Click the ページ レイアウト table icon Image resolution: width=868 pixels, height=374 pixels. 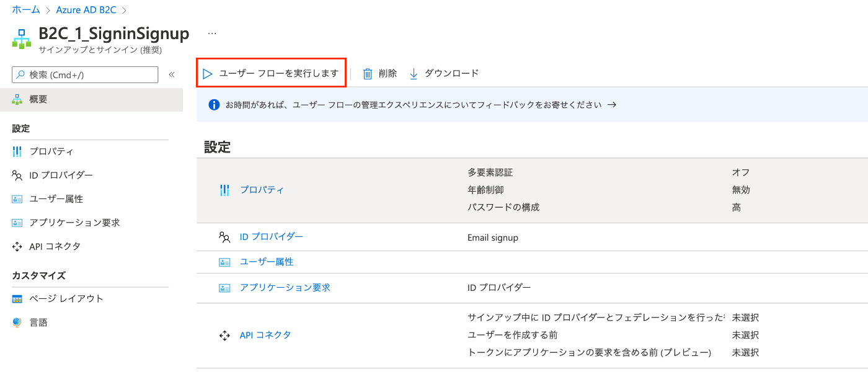click(17, 299)
